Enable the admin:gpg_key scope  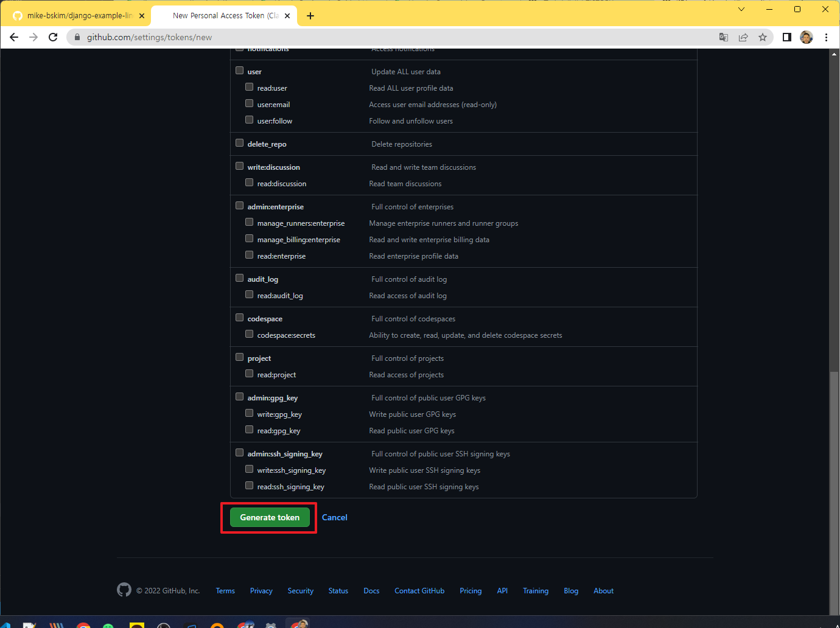point(240,397)
